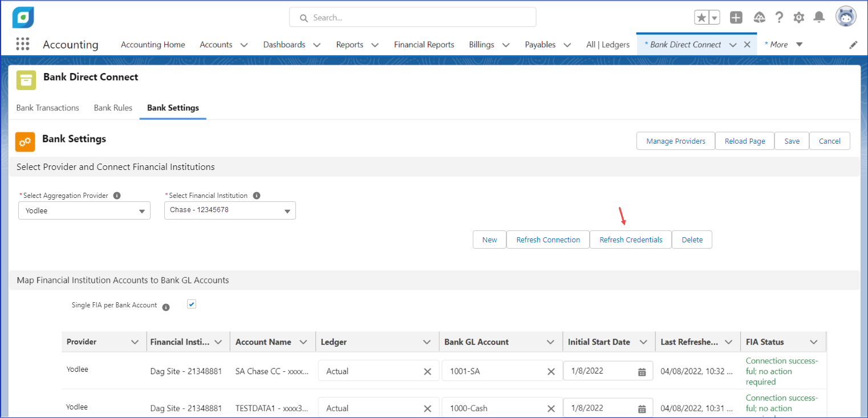Switch to the Bank Rules tab
Screen dimensions: 868x418
coord(113,108)
